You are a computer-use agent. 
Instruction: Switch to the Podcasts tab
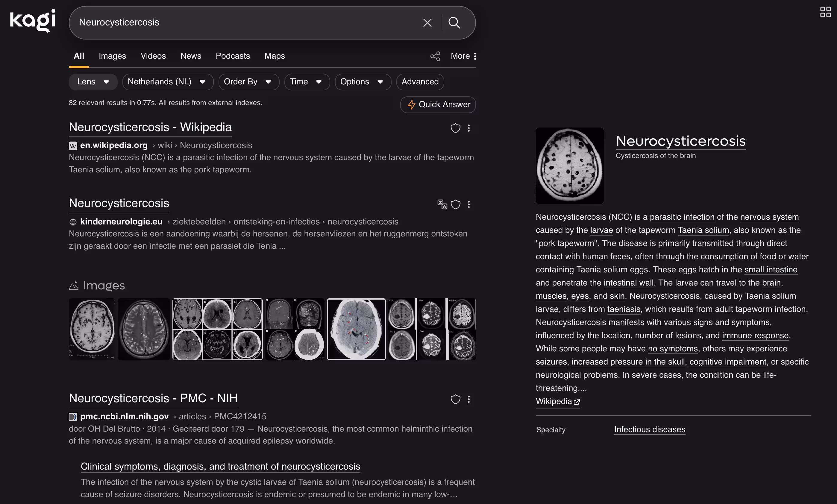pos(233,56)
